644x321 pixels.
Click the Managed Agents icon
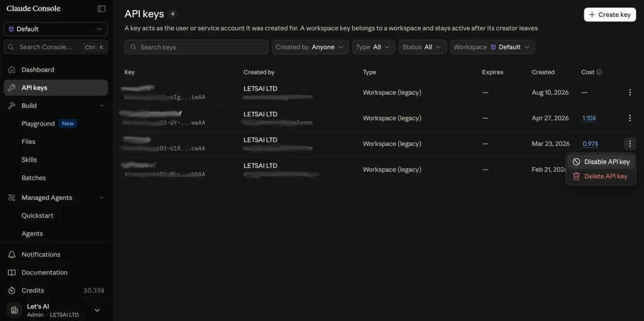(x=12, y=197)
